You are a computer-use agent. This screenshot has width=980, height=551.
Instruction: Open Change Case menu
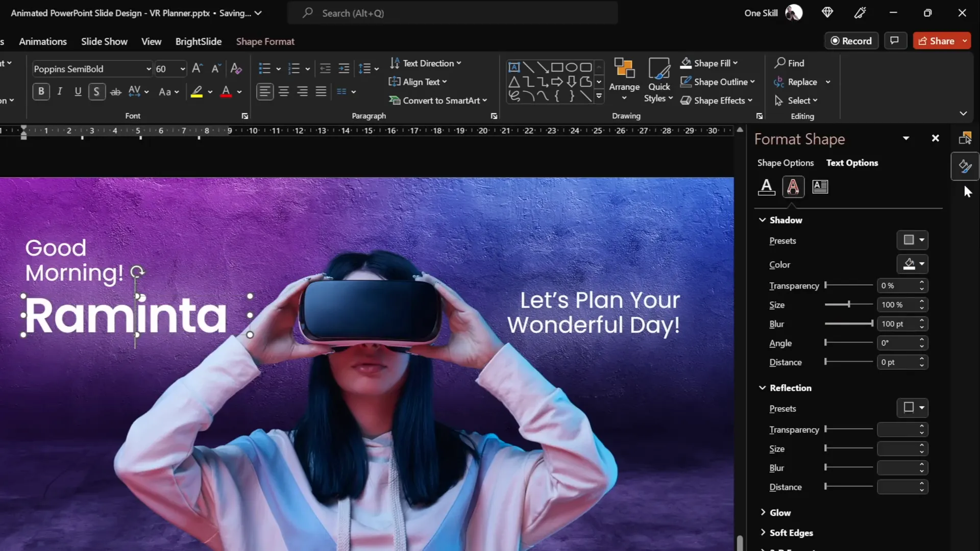168,92
